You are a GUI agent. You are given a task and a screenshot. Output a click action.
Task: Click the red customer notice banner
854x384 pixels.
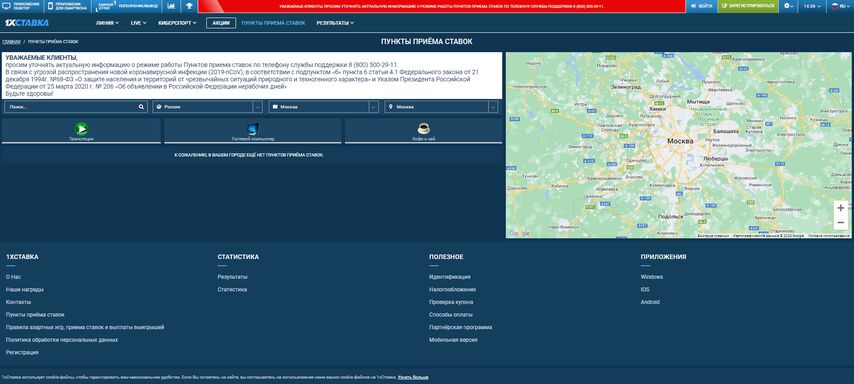coord(442,6)
